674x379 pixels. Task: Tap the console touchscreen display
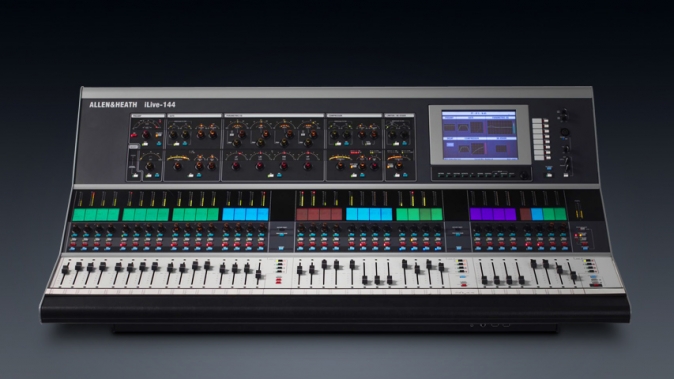[x=479, y=135]
